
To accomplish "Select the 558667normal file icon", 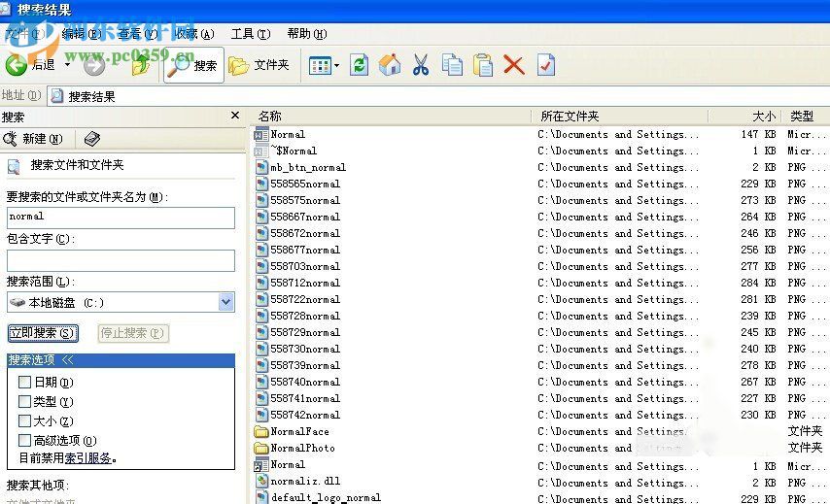I will click(261, 217).
